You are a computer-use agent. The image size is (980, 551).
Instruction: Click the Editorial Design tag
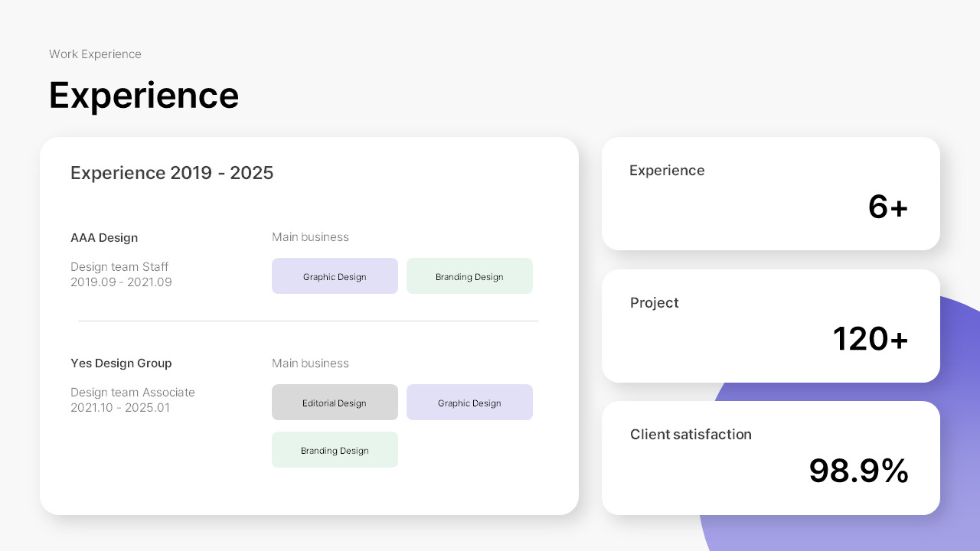point(335,403)
